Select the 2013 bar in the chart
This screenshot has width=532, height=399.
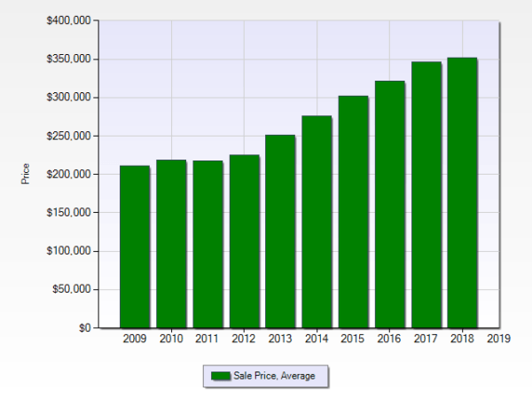[280, 231]
